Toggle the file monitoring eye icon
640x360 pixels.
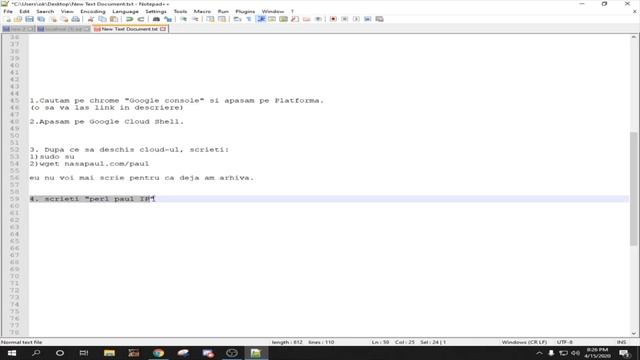(x=318, y=19)
